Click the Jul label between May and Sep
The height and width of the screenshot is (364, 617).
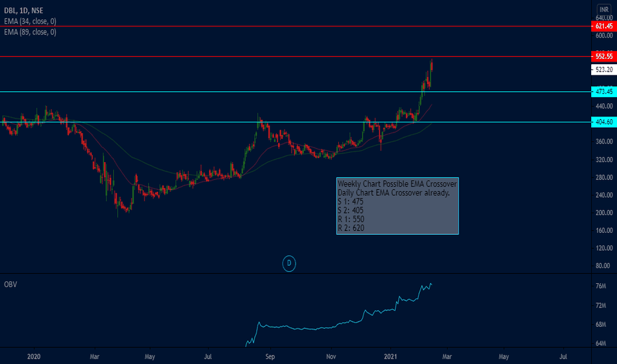click(208, 357)
